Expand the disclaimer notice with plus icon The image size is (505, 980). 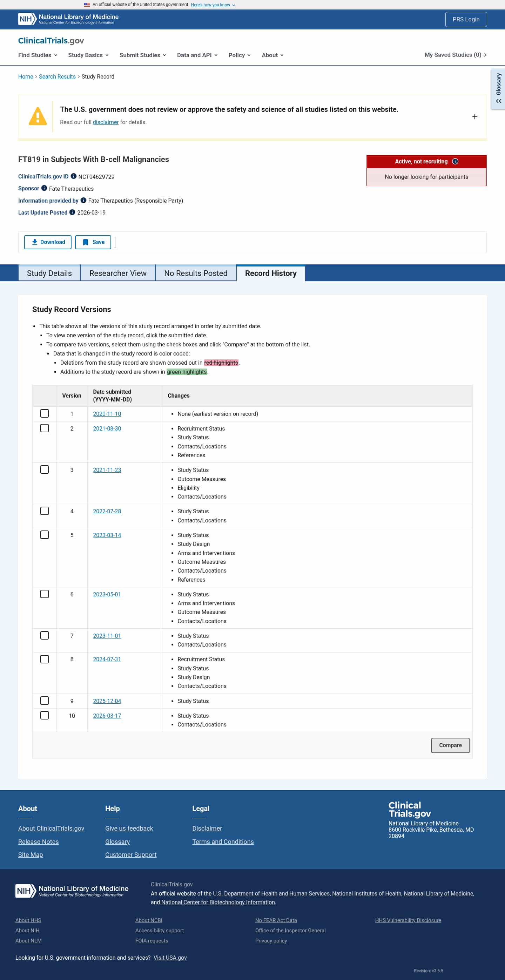click(x=474, y=117)
